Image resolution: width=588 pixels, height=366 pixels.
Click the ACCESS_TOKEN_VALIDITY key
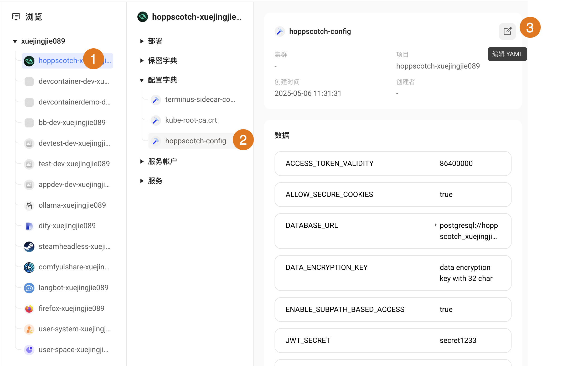(x=329, y=164)
